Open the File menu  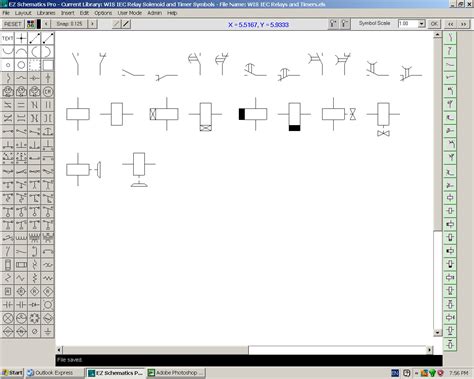click(x=6, y=13)
